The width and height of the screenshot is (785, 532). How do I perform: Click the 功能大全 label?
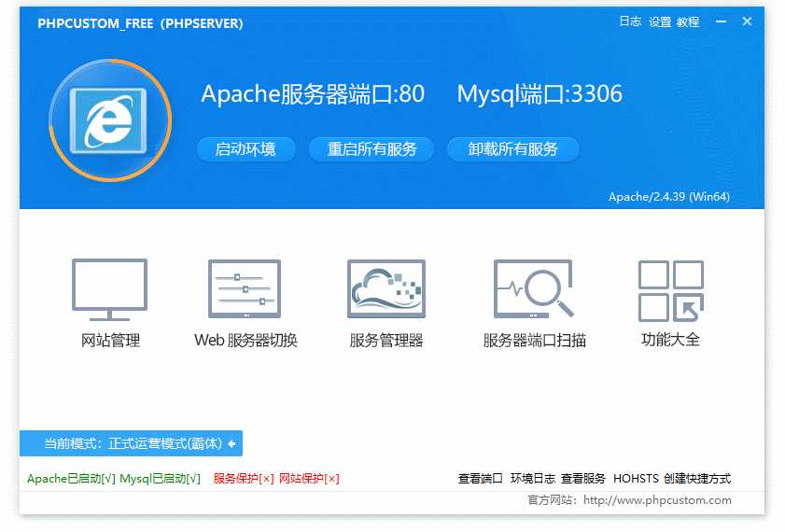(x=670, y=341)
